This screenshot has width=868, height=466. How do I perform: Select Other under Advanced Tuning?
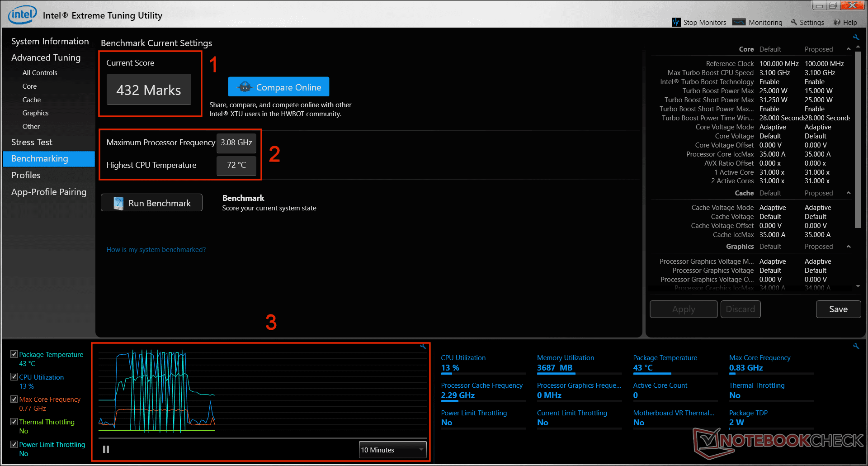pos(31,126)
